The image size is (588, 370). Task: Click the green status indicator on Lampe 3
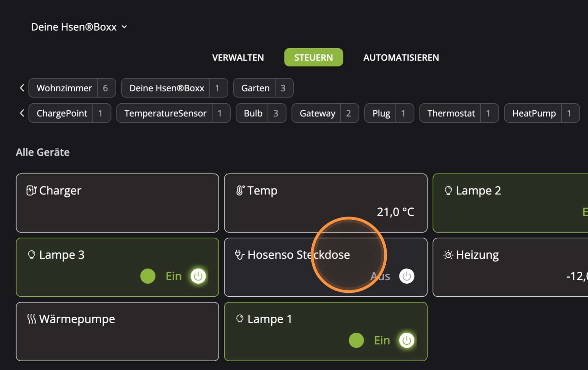click(x=148, y=276)
